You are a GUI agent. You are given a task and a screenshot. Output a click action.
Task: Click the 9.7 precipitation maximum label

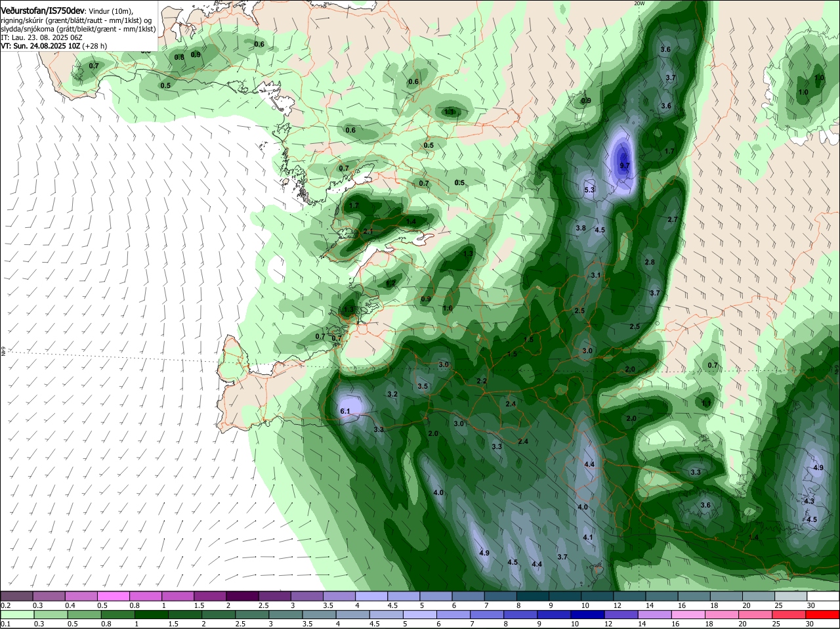click(x=624, y=166)
